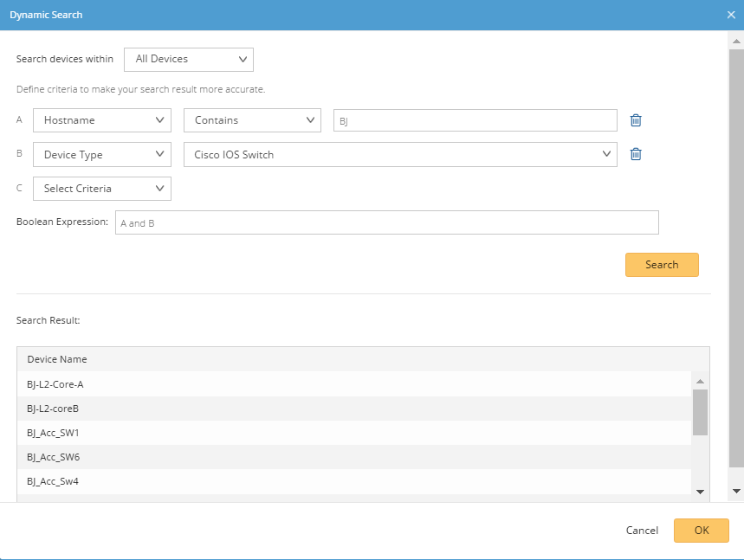
Task: Click the hostname value field containing BJ
Action: (x=475, y=121)
